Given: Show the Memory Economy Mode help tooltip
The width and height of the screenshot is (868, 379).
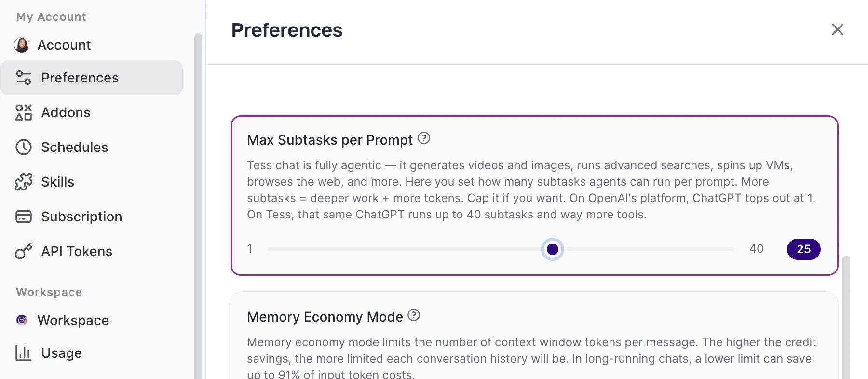Looking at the screenshot, I should coord(414,315).
